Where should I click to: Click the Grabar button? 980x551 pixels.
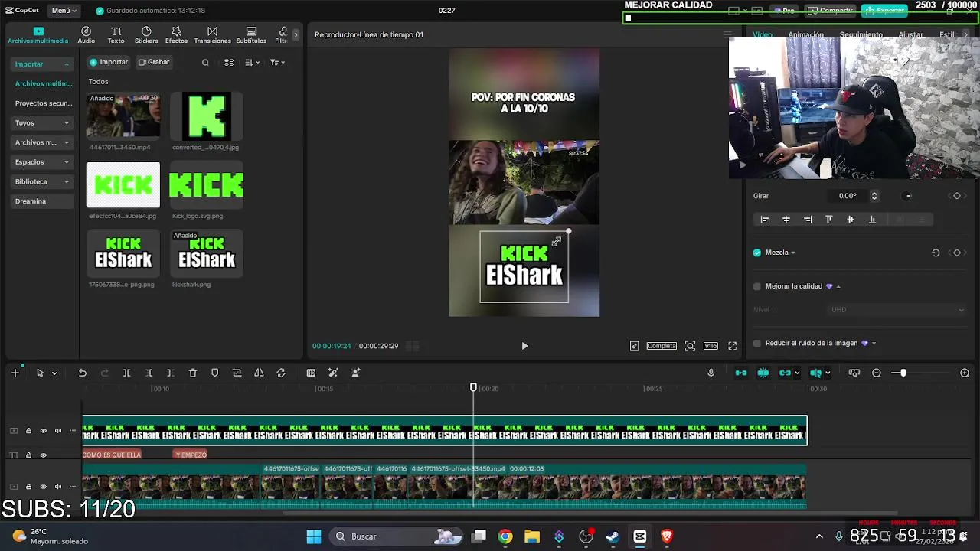point(154,62)
